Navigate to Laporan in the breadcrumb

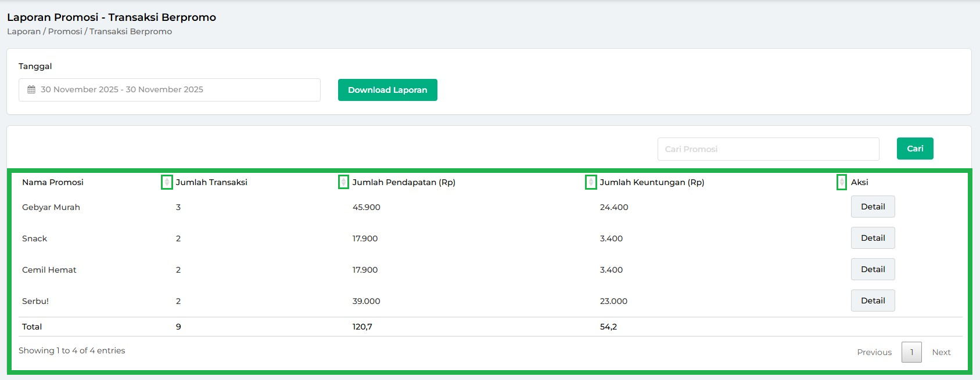pos(24,31)
